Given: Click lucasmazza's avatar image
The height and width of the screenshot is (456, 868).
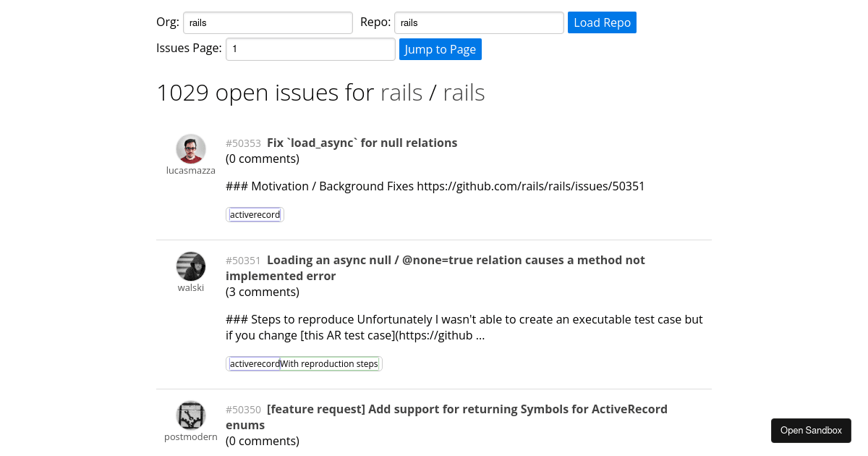Looking at the screenshot, I should (191, 148).
